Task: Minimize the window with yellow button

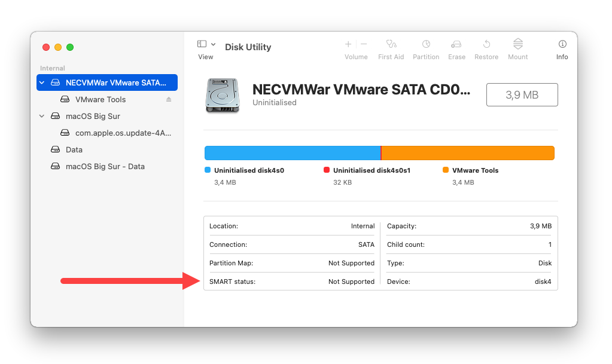Action: [58, 47]
